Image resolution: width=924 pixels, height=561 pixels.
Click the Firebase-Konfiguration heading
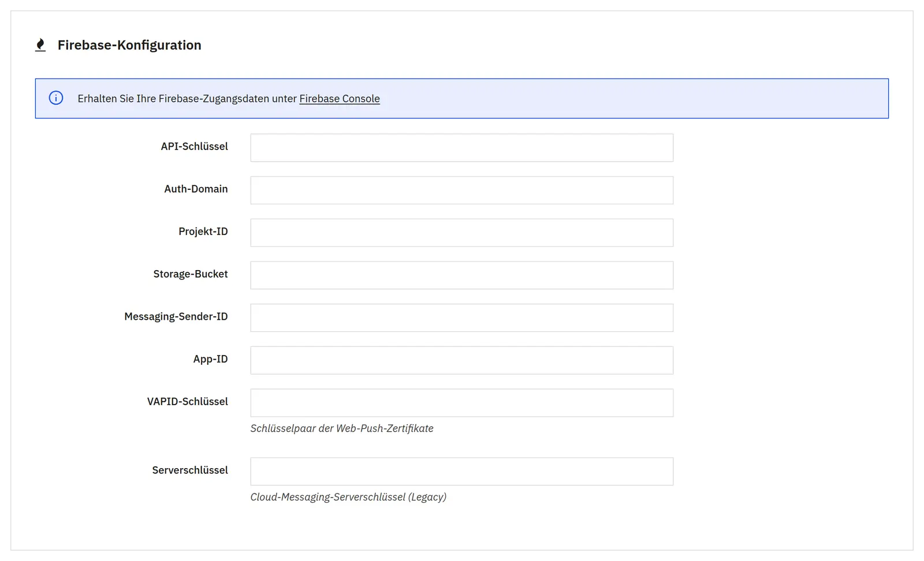point(129,45)
